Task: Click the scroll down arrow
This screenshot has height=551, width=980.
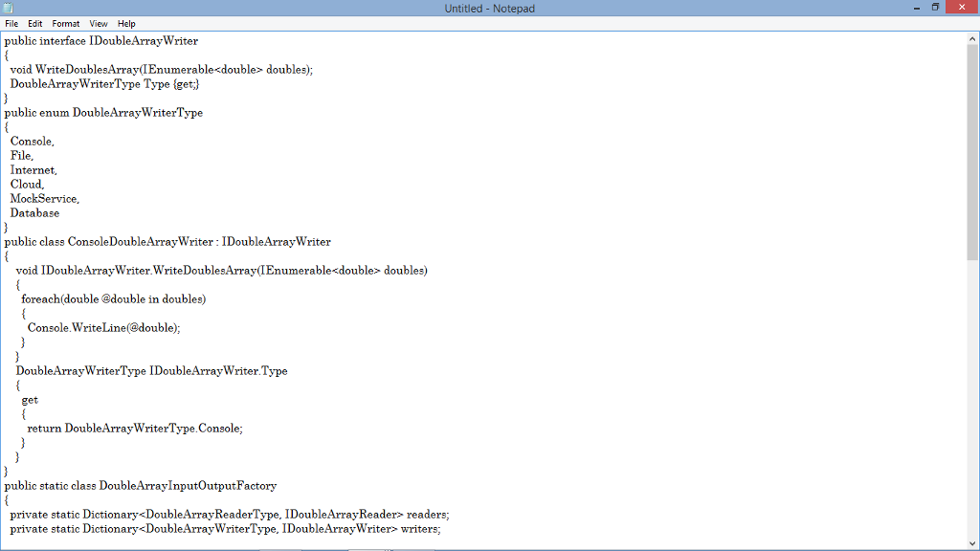Action: pos(972,543)
